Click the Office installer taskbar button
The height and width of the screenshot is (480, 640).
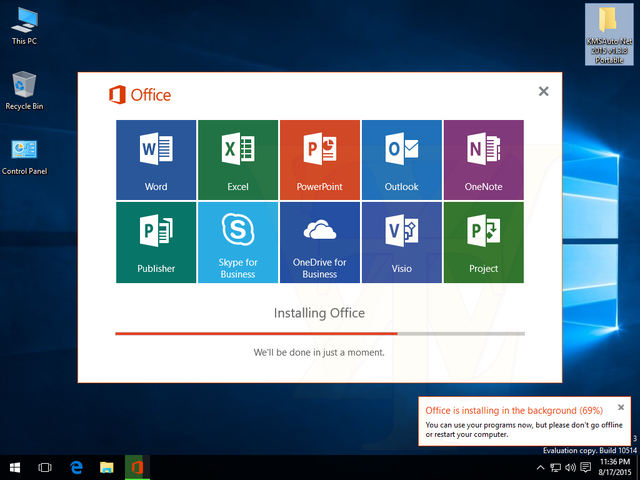pyautogui.click(x=138, y=467)
